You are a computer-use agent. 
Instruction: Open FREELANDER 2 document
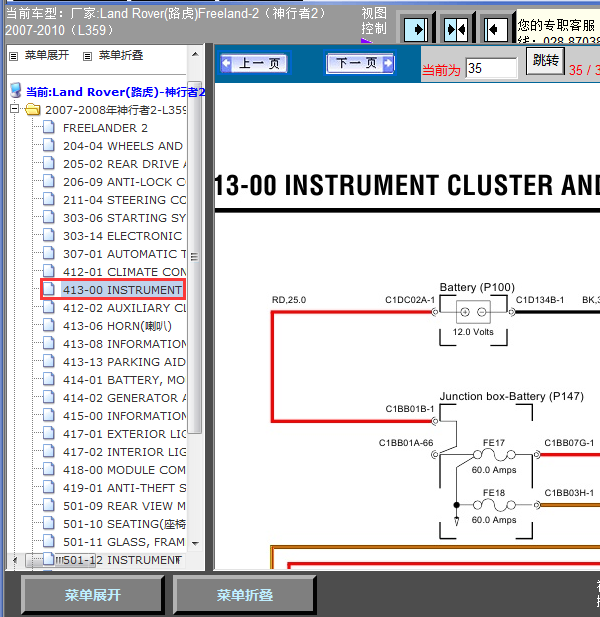point(105,128)
